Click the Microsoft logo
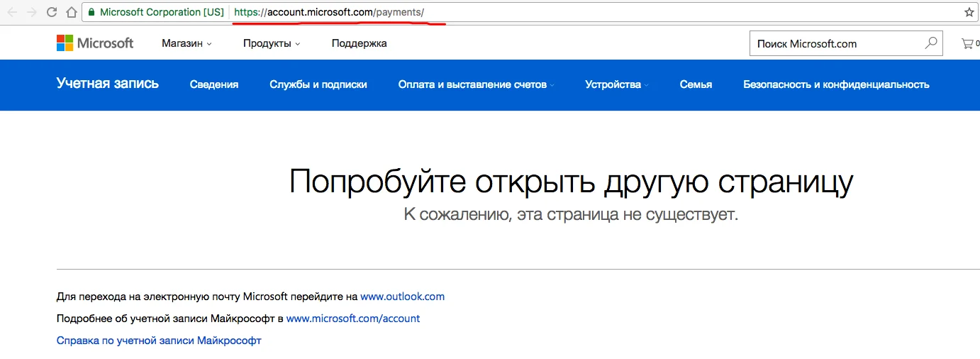 click(95, 43)
